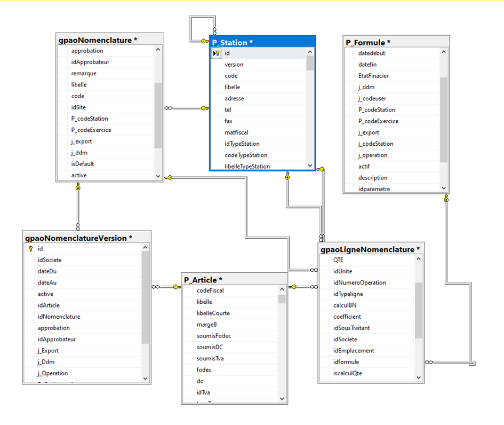This screenshot has height=425, width=504.
Task: Click the scroll down arrow in gpaoNomenclature table
Action: [x=158, y=176]
